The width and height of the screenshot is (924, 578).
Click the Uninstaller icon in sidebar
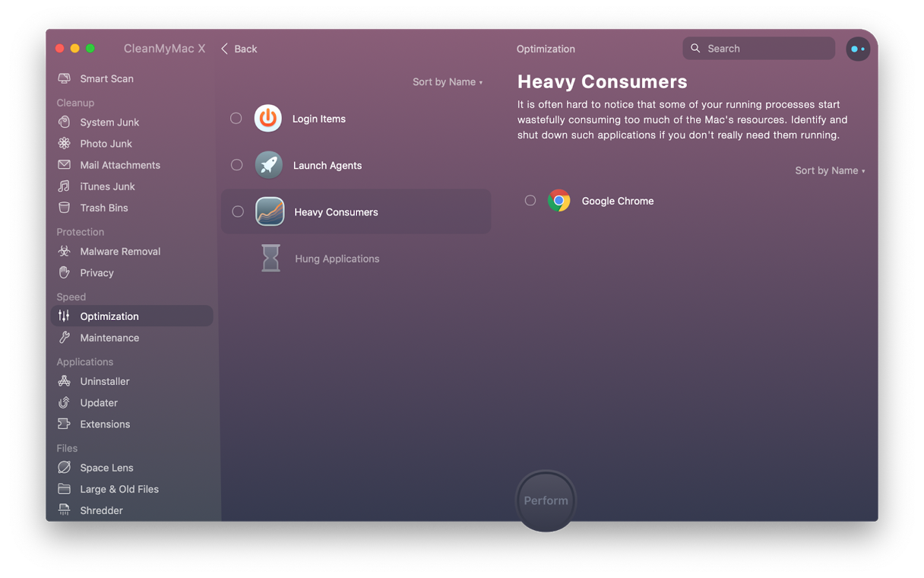coord(65,381)
